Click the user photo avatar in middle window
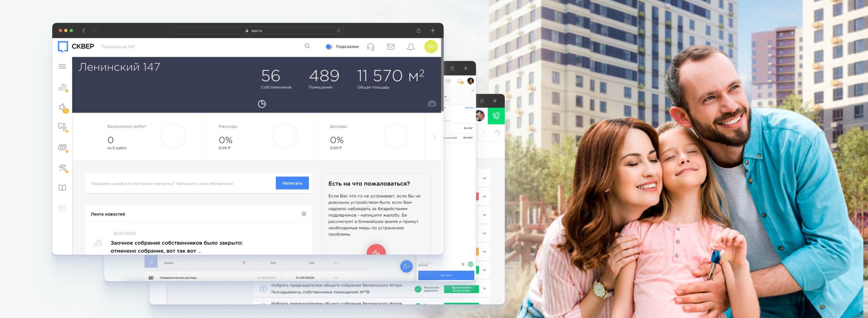868x318 pixels. coord(471,81)
